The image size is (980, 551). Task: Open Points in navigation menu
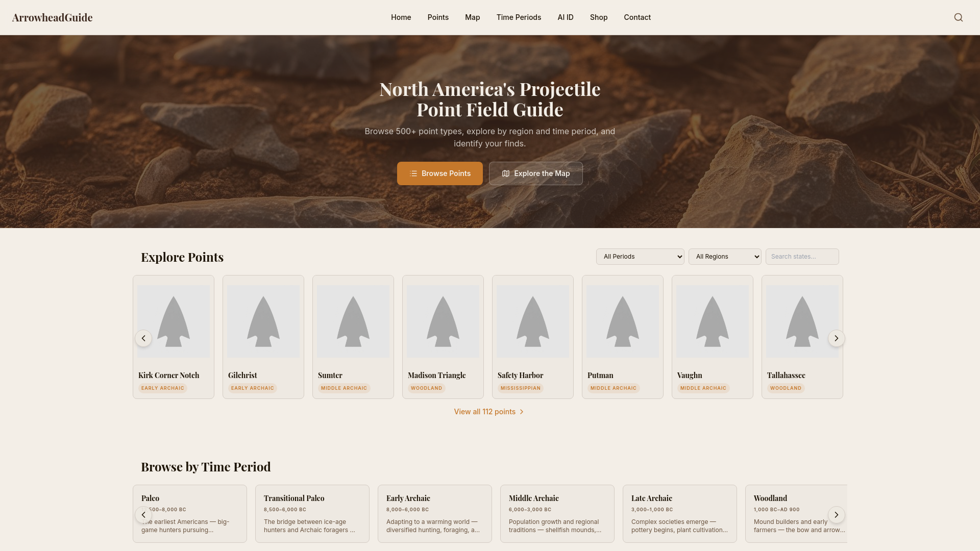[438, 17]
